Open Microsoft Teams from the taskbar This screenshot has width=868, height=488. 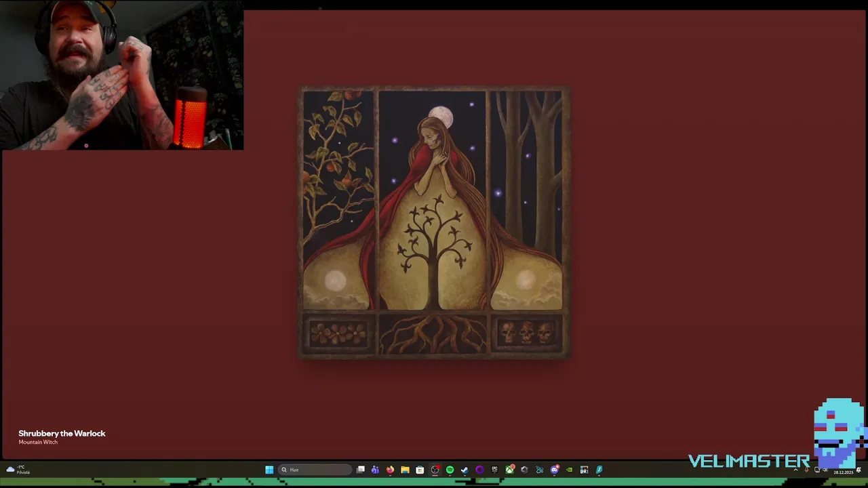[x=375, y=470]
